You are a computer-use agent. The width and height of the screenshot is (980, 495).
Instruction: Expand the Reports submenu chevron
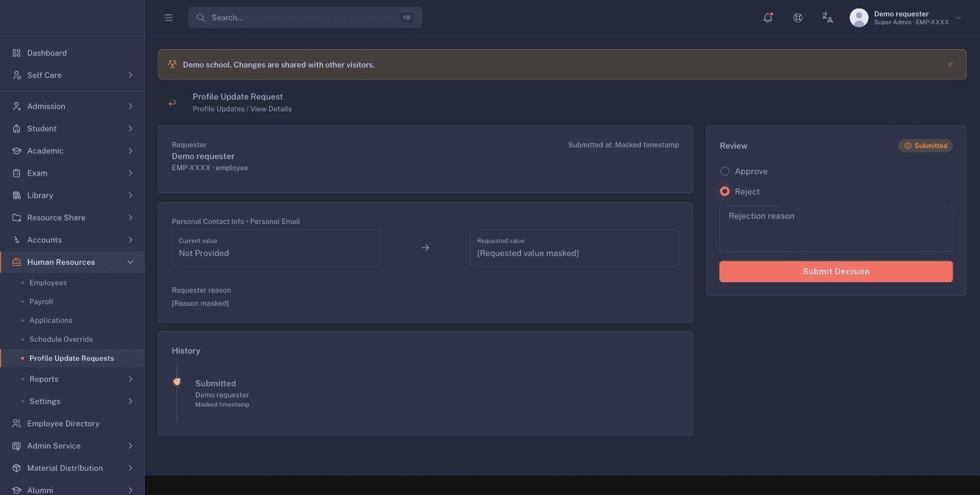coord(130,379)
